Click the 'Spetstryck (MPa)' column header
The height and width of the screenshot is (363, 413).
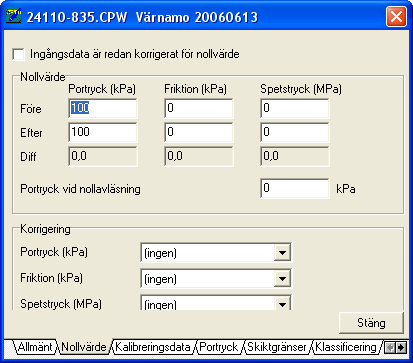click(x=301, y=89)
